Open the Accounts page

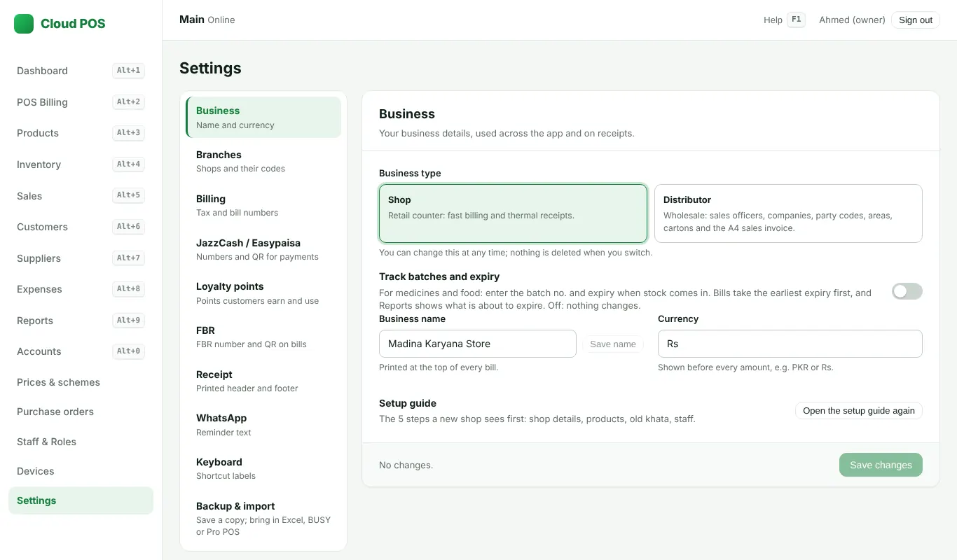click(81, 351)
